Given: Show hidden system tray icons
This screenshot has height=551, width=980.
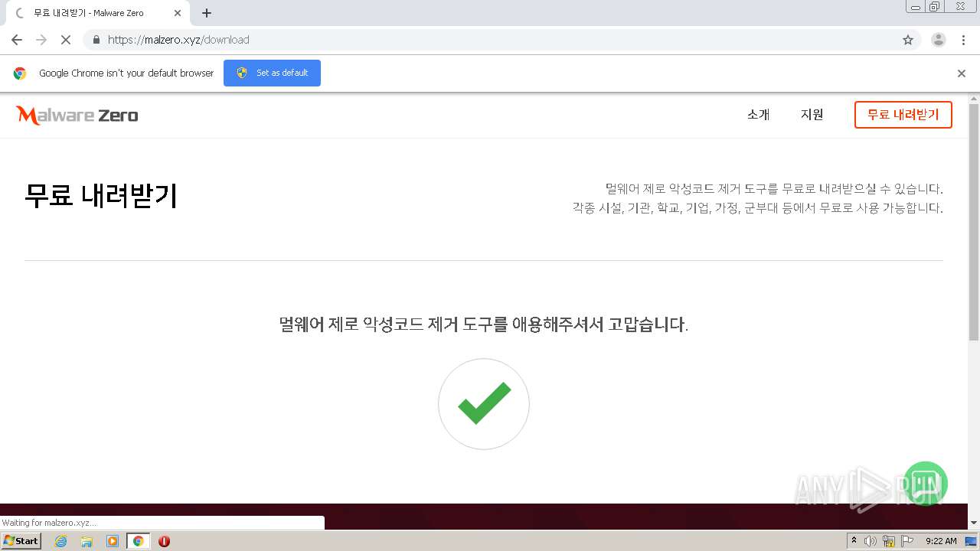Looking at the screenshot, I should point(854,541).
